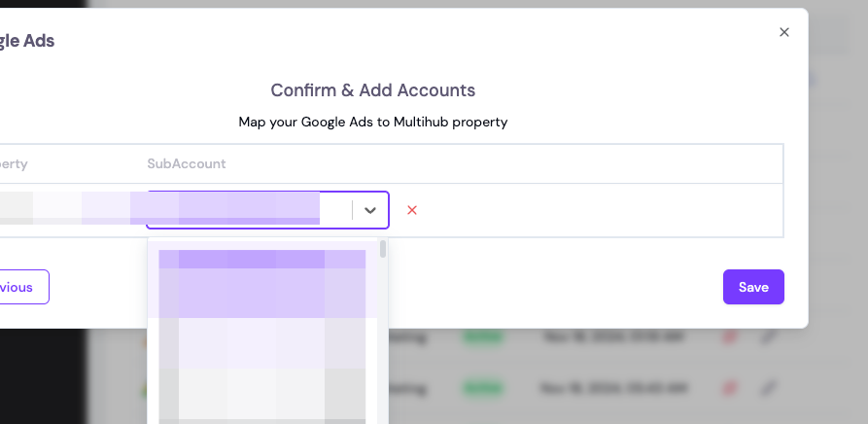Screen dimensions: 868x424
Task: Click the red delete icon in the lower background row
Action: (x=730, y=389)
